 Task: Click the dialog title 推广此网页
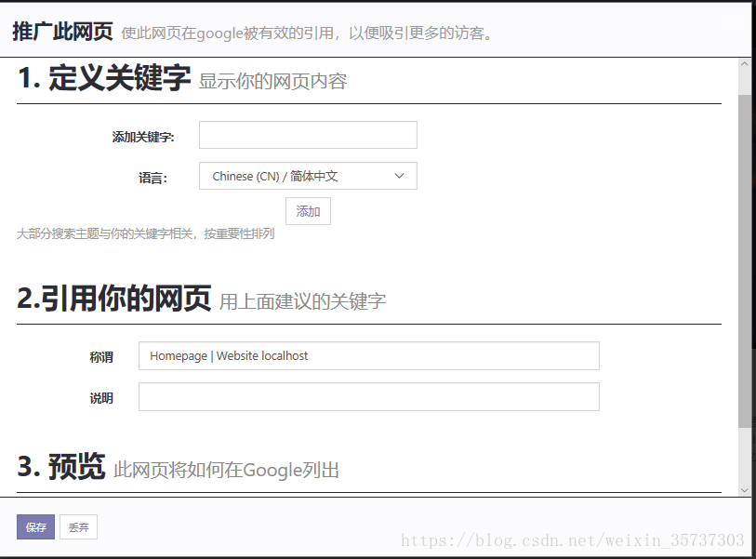point(62,32)
